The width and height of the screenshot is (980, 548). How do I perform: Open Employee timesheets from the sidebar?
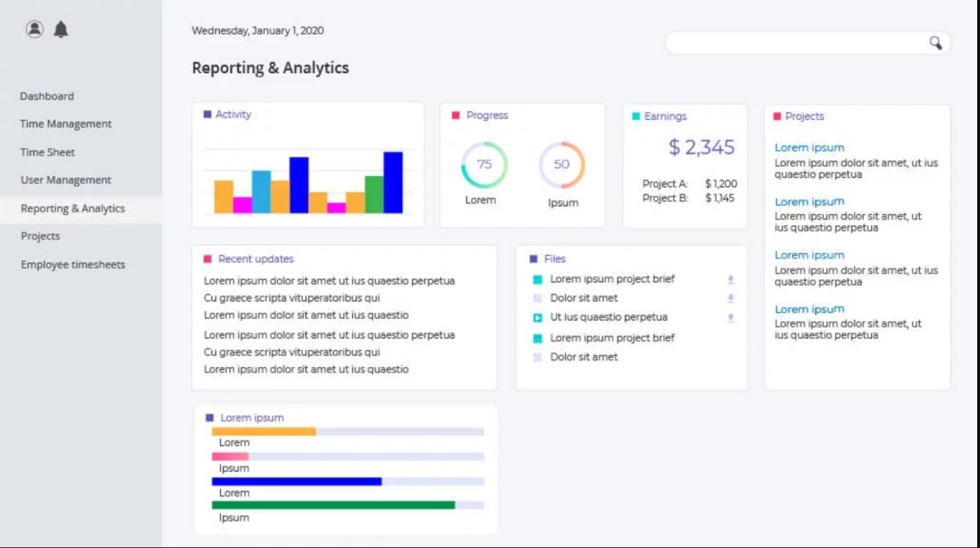pos(73,264)
